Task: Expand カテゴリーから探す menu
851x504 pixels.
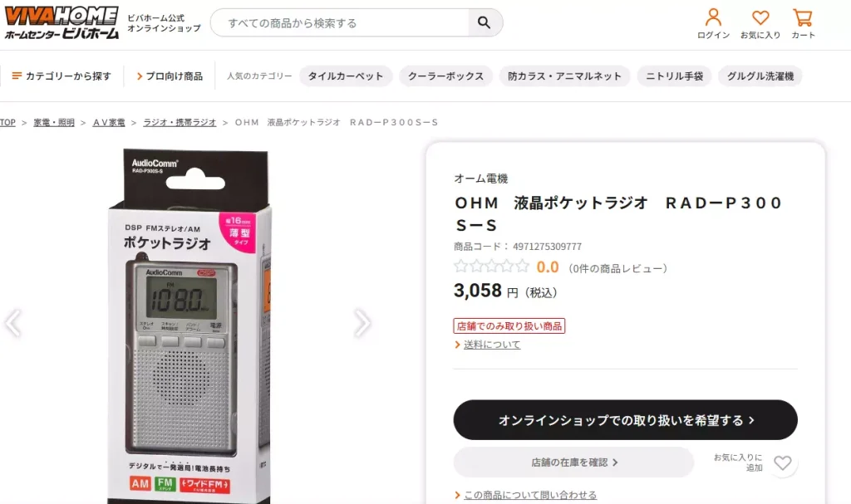Action: point(61,76)
